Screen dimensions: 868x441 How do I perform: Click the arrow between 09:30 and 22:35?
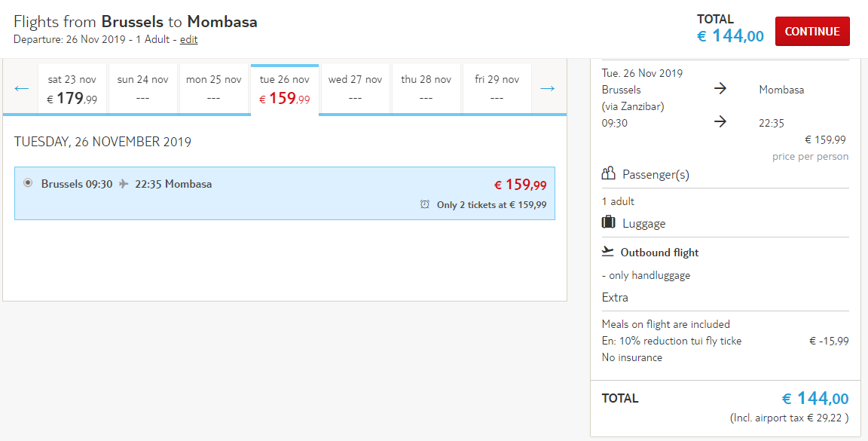tap(720, 122)
